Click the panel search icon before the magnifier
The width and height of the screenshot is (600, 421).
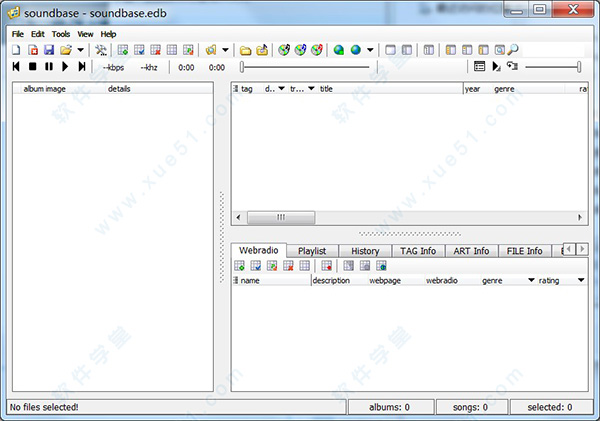pyautogui.click(x=499, y=50)
